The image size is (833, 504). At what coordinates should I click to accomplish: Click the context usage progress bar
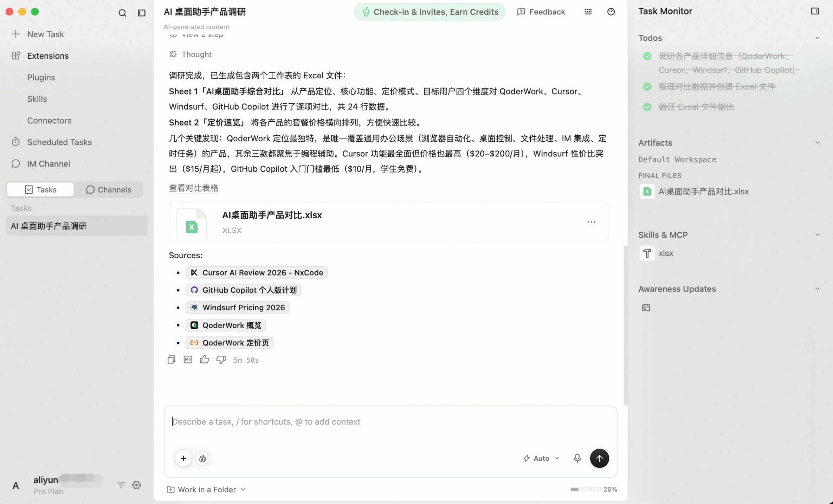[586, 489]
